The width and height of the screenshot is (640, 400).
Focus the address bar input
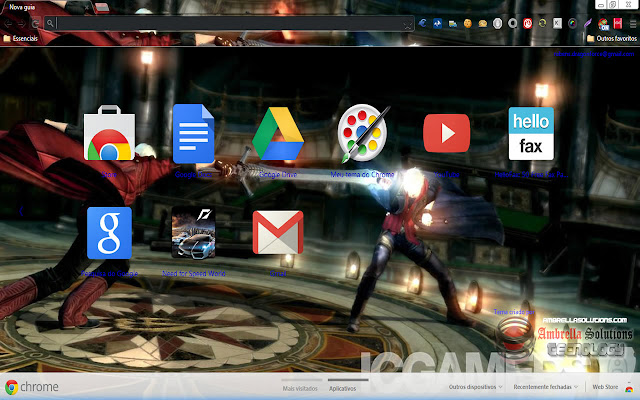[229, 24]
